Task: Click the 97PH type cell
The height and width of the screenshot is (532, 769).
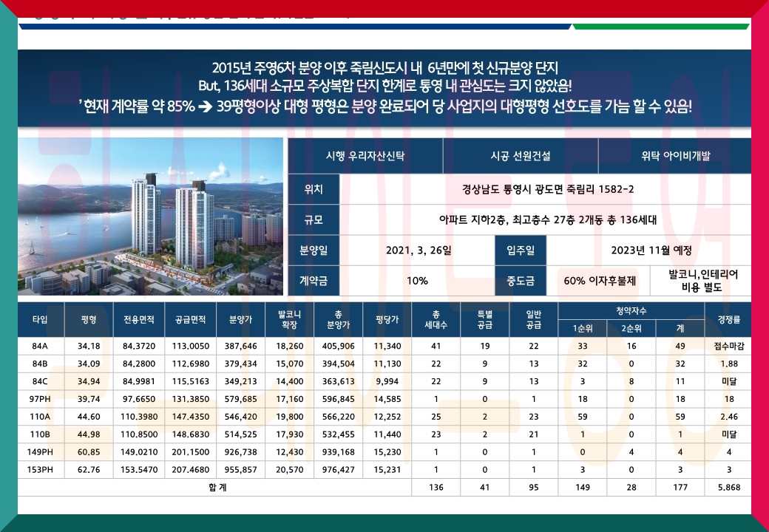Action: tap(40, 399)
